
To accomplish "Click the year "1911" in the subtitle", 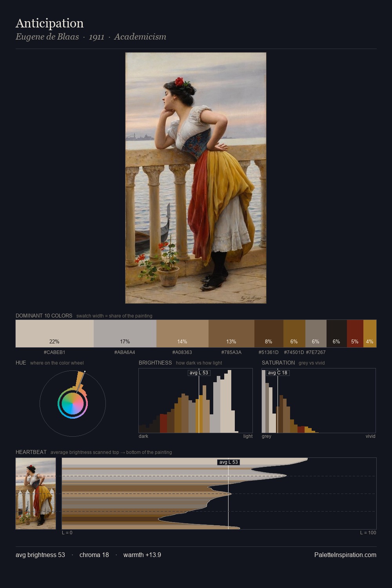I will pos(96,37).
